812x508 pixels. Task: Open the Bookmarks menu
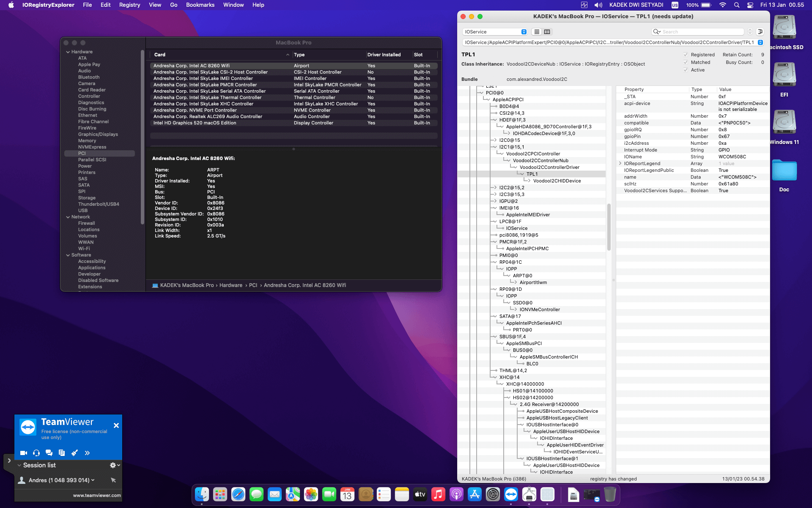point(200,5)
